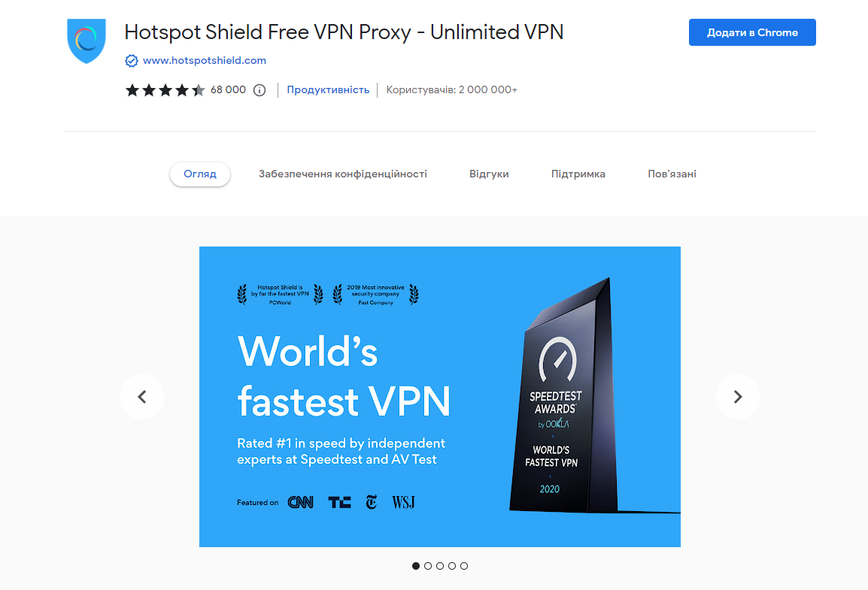Go to the next slide arrow

(x=737, y=397)
